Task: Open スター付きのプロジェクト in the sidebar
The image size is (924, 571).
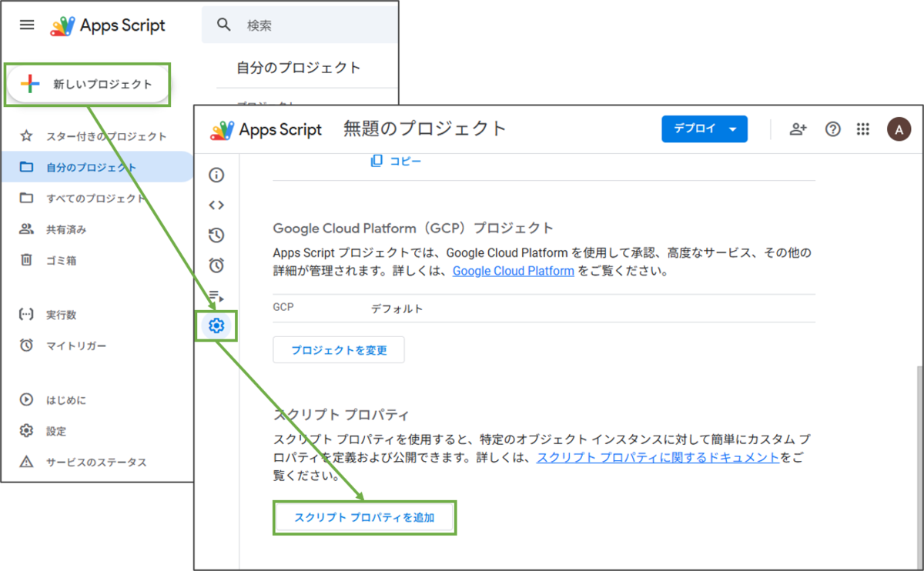Action: 106,136
